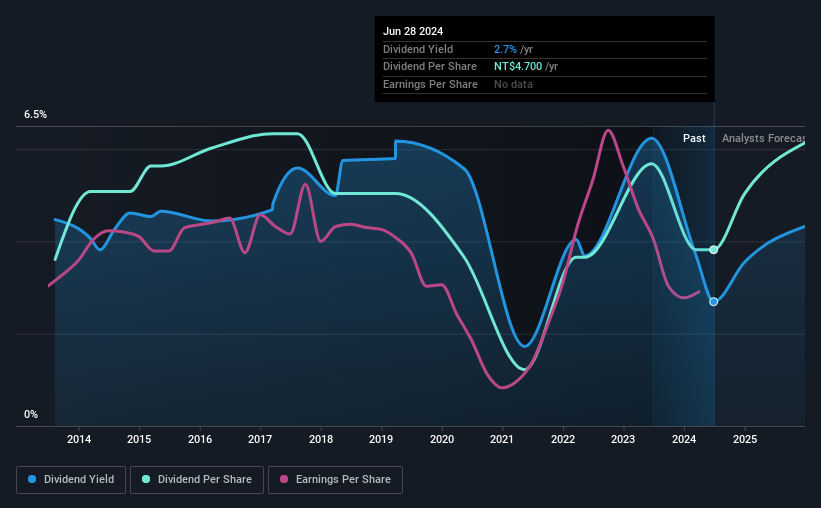Click the tooltip Earnings Per Share row label
This screenshot has width=821, height=508.
(x=430, y=84)
